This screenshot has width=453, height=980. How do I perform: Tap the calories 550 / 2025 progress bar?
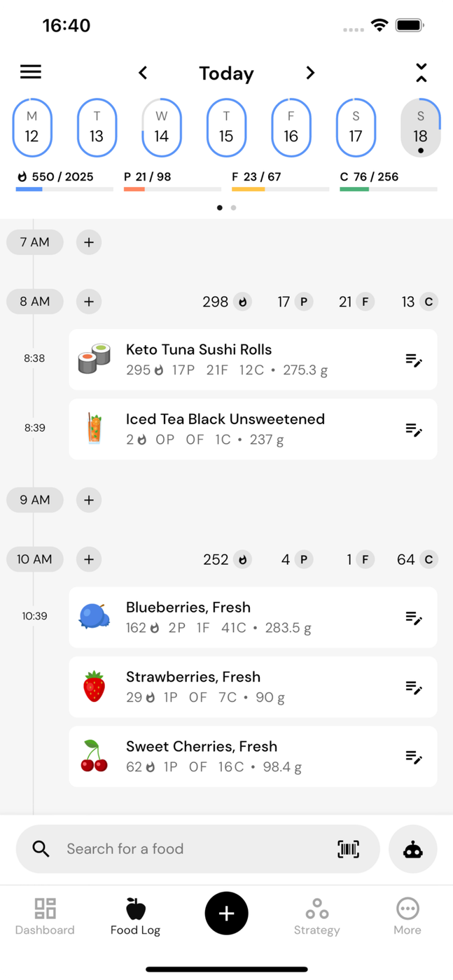[64, 188]
